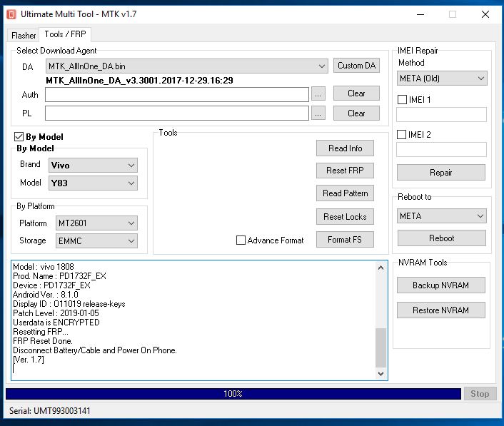
Task: Toggle the By Model checkbox
Action: tap(19, 137)
